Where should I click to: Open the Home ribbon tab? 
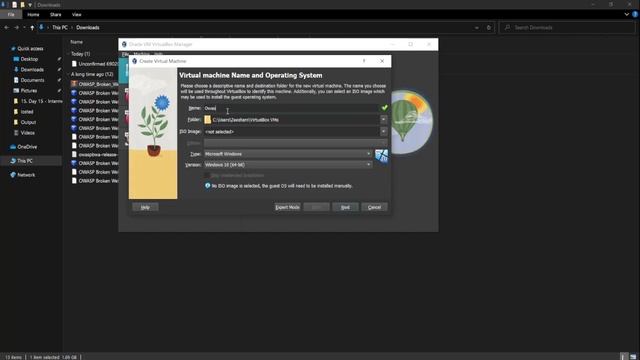pos(33,14)
